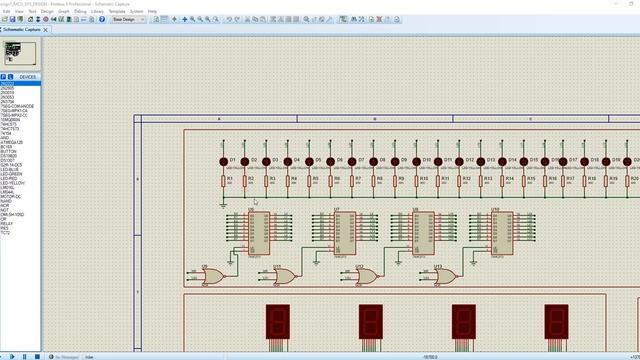Pick parts from libraries magnifier icon
This screenshot has height=360, width=640.
pos(306,19)
